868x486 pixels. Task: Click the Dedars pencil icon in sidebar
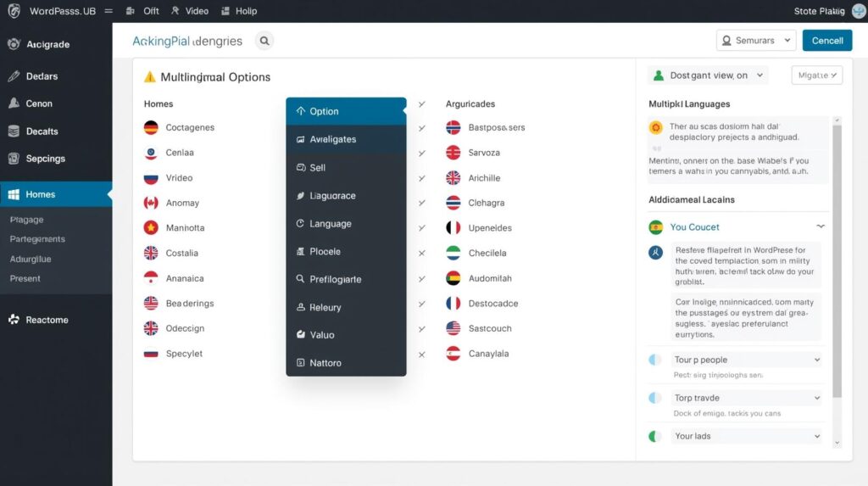(x=14, y=76)
